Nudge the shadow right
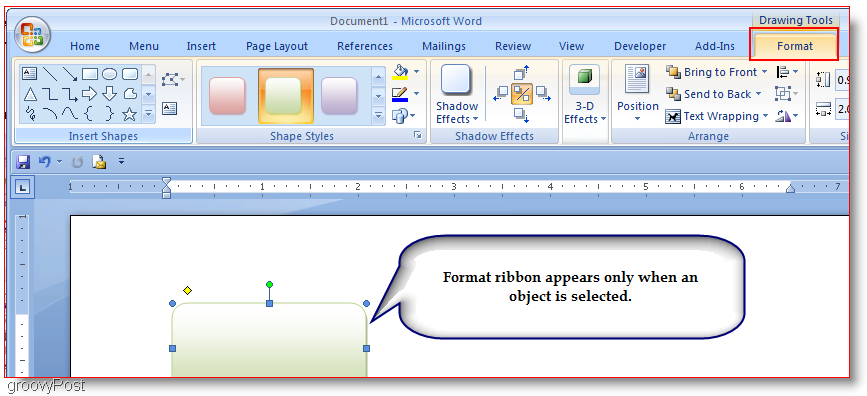Image resolution: width=867 pixels, height=396 pixels. (543, 93)
